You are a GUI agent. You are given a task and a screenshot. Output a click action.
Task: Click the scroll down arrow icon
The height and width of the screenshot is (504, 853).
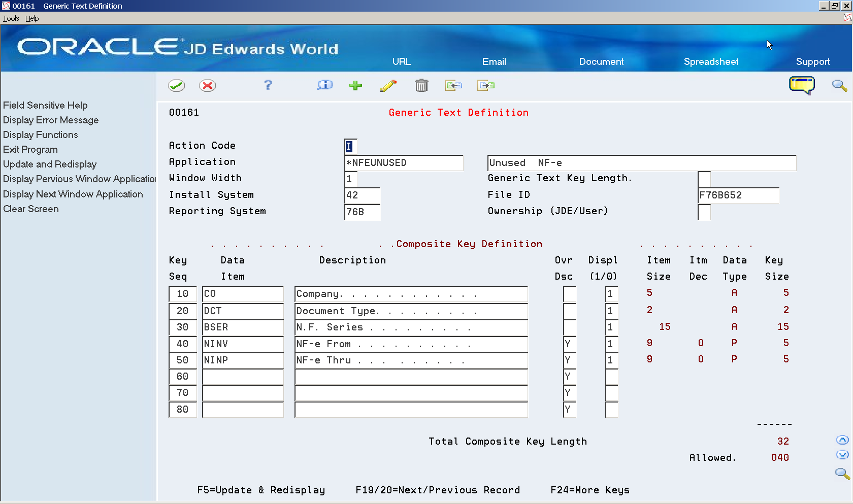(842, 455)
